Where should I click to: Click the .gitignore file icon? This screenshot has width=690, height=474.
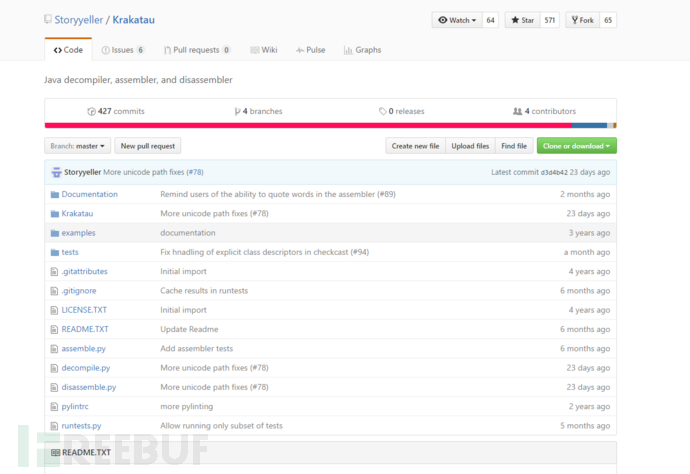[x=54, y=291]
